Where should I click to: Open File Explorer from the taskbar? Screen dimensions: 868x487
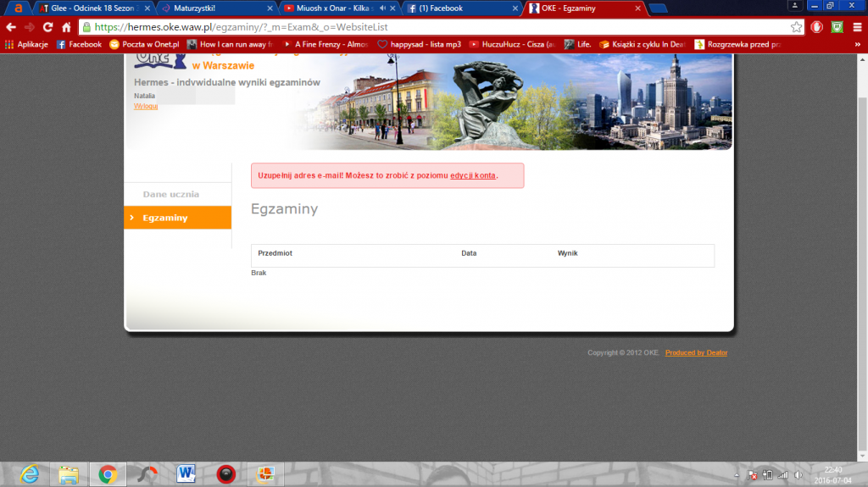tap(69, 474)
